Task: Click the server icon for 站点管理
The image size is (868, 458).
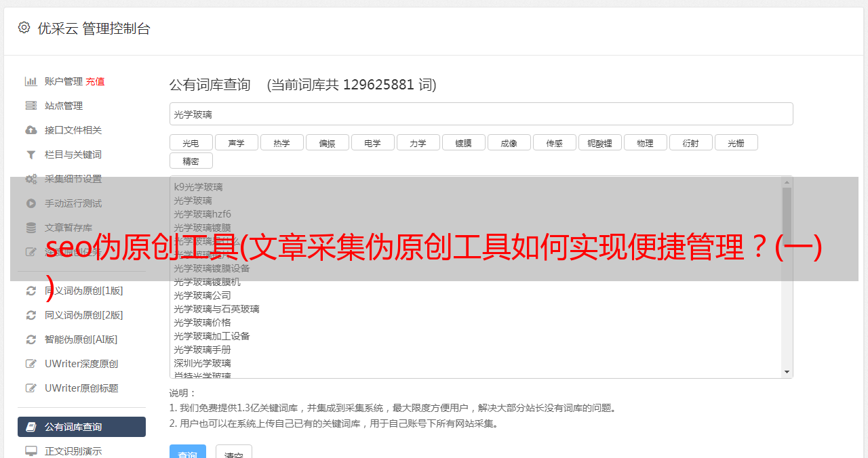Action: (x=31, y=106)
